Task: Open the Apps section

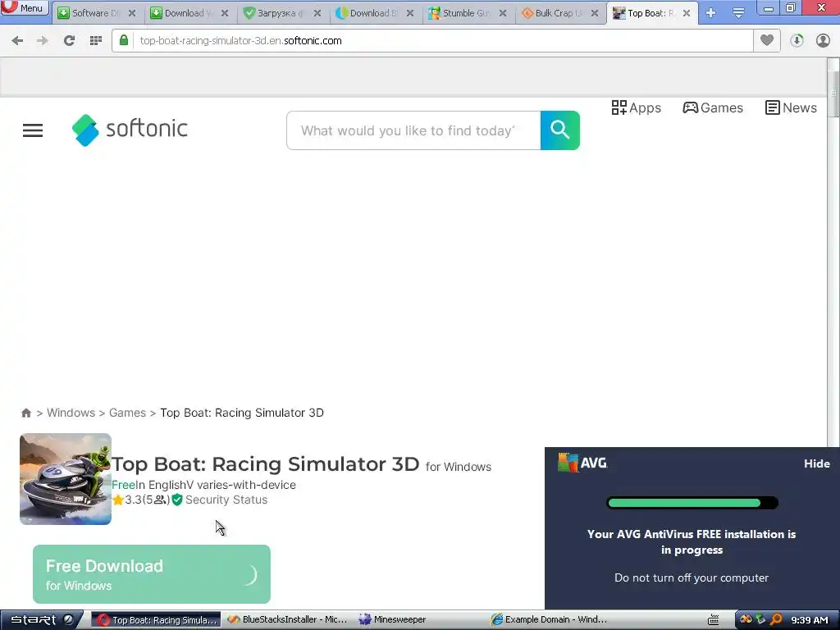Action: point(637,107)
